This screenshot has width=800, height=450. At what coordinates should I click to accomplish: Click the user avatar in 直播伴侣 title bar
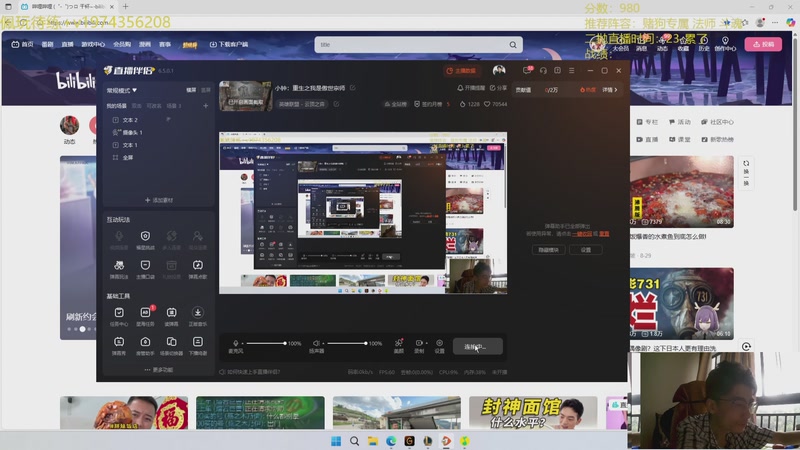coord(499,70)
